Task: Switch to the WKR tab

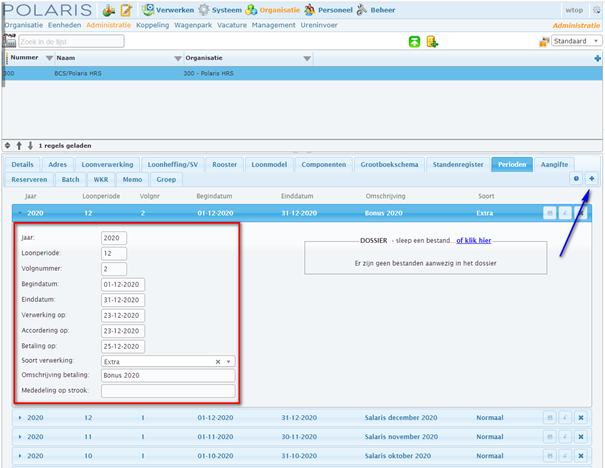Action: [x=101, y=179]
